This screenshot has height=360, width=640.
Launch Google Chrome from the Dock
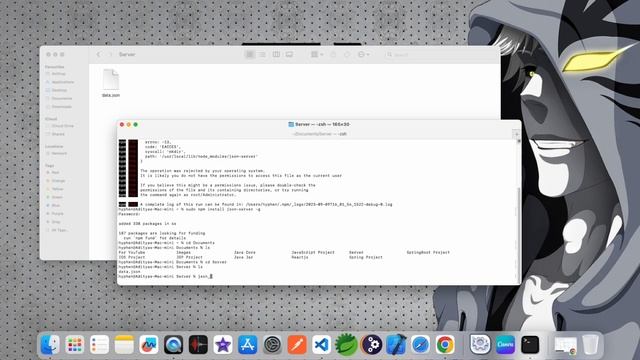(x=445, y=345)
